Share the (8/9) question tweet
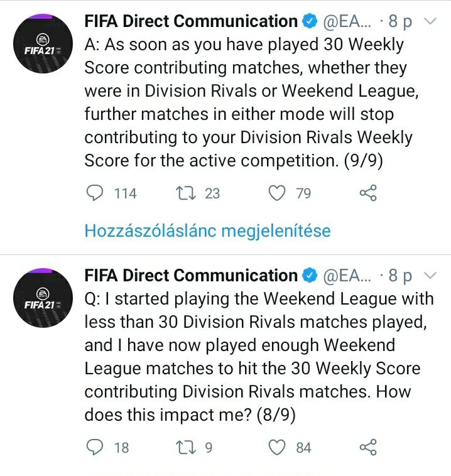The height and width of the screenshot is (476, 451). (x=368, y=447)
